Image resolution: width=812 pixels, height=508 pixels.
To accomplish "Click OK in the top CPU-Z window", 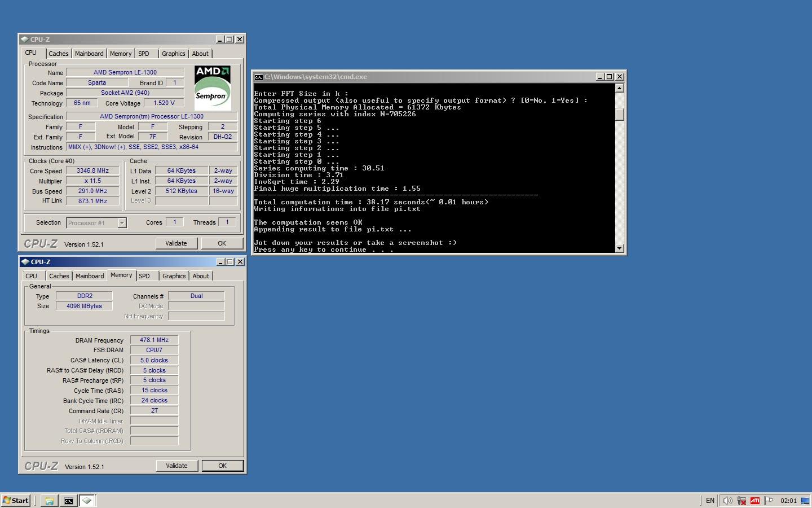I will (222, 243).
